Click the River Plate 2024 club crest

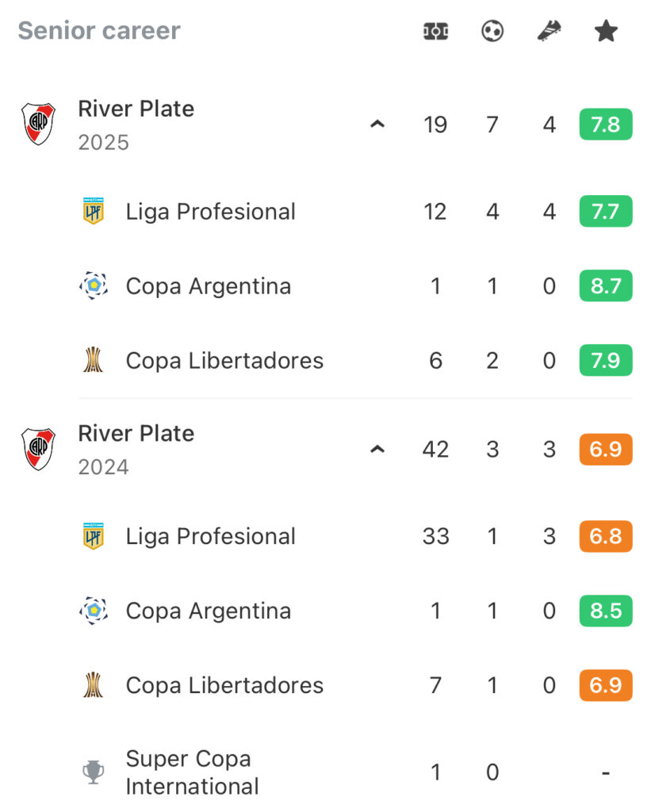click(38, 449)
